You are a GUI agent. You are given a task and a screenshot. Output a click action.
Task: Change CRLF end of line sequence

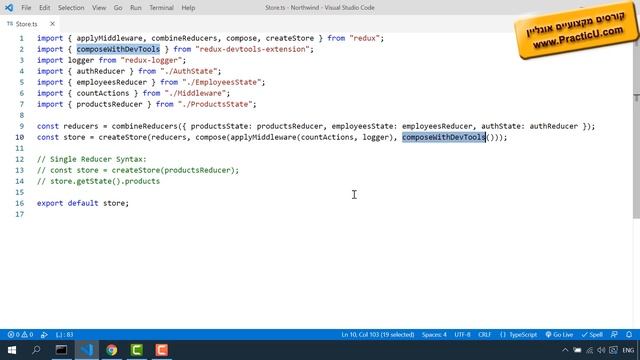point(484,335)
